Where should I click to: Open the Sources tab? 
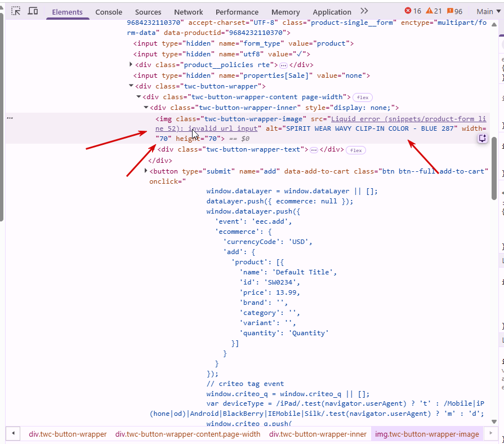coord(148,12)
